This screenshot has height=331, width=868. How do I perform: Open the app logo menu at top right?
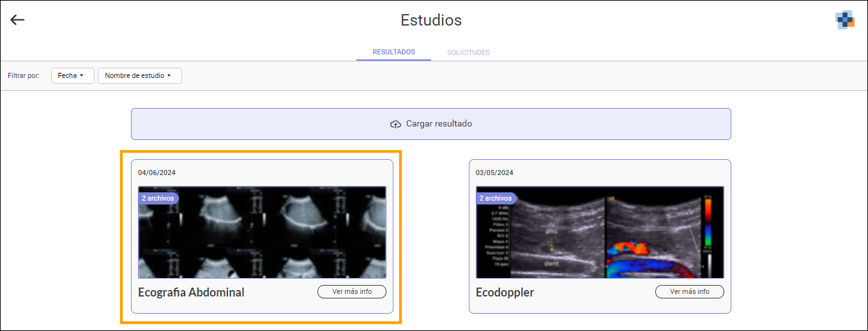point(845,20)
